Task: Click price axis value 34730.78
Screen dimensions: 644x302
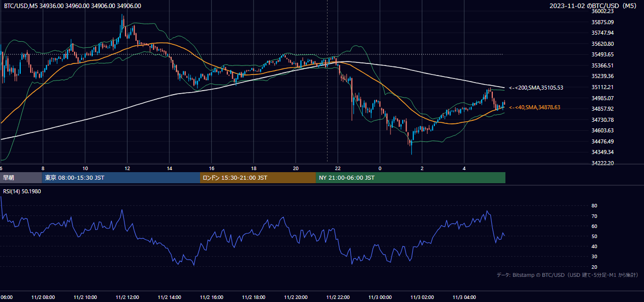Action: pyautogui.click(x=603, y=120)
